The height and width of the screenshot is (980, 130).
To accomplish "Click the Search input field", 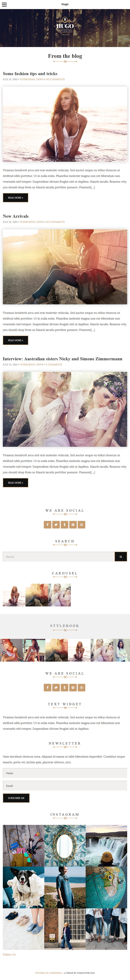I will [59, 557].
